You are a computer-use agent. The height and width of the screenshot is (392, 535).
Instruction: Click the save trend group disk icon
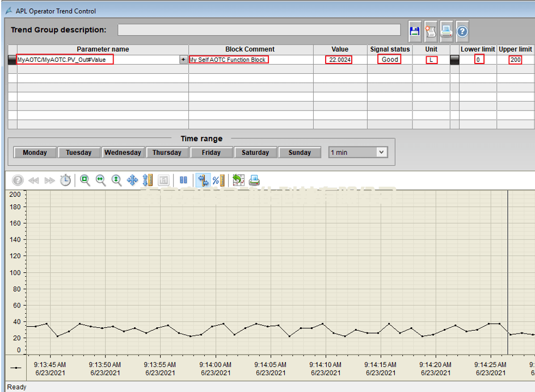(415, 31)
